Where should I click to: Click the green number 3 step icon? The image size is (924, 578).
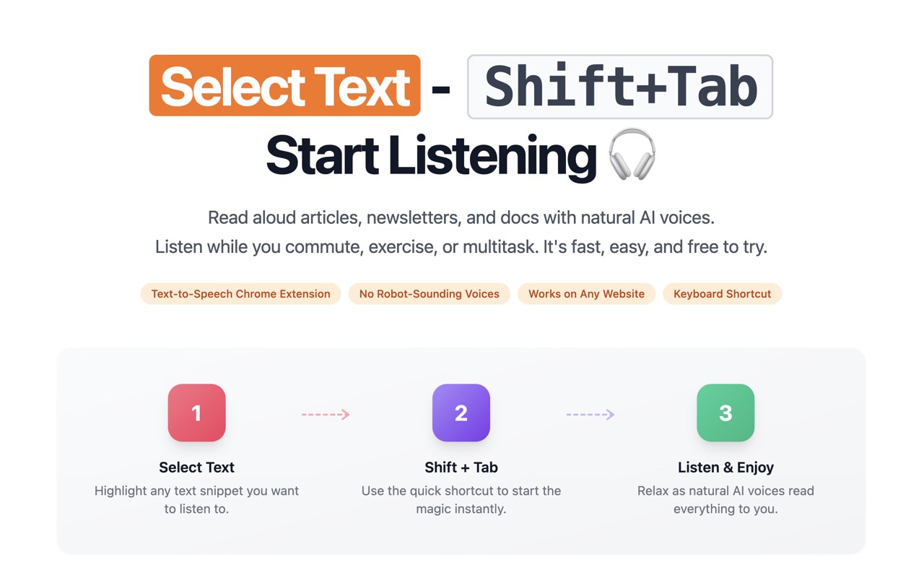(x=725, y=413)
